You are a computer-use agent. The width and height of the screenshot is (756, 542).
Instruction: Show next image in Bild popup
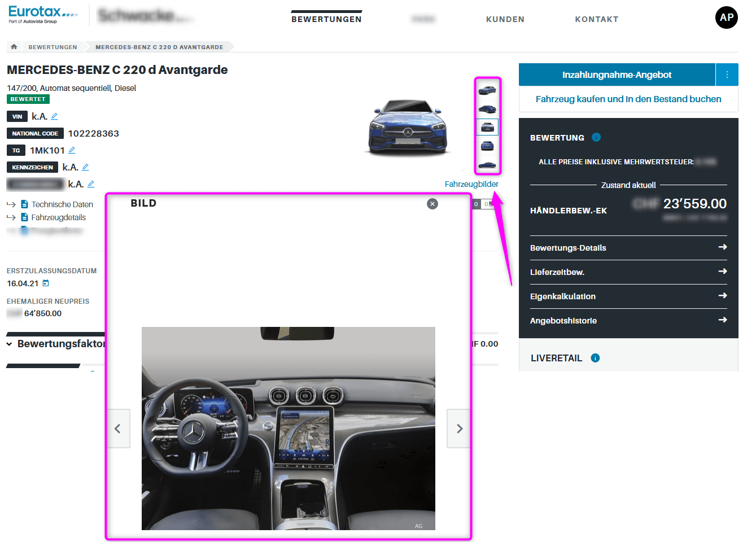tap(458, 429)
